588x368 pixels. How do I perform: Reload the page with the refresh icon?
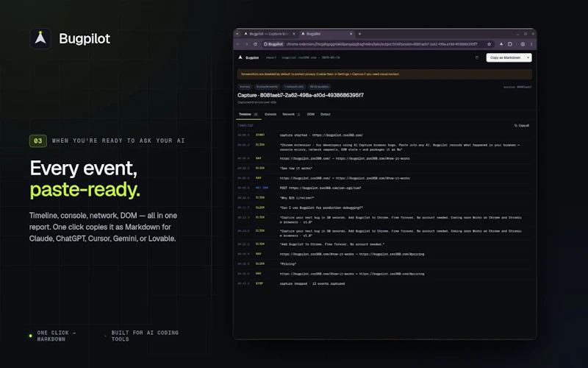(x=255, y=44)
